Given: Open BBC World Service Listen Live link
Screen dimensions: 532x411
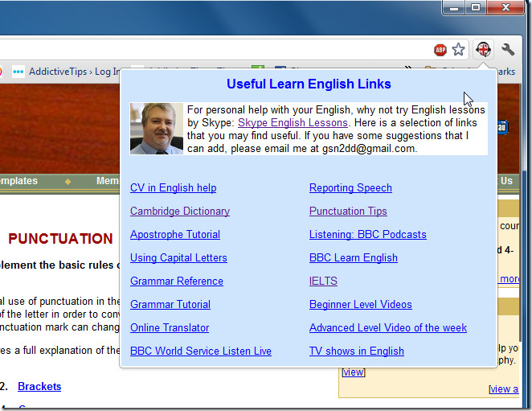Looking at the screenshot, I should point(201,351).
